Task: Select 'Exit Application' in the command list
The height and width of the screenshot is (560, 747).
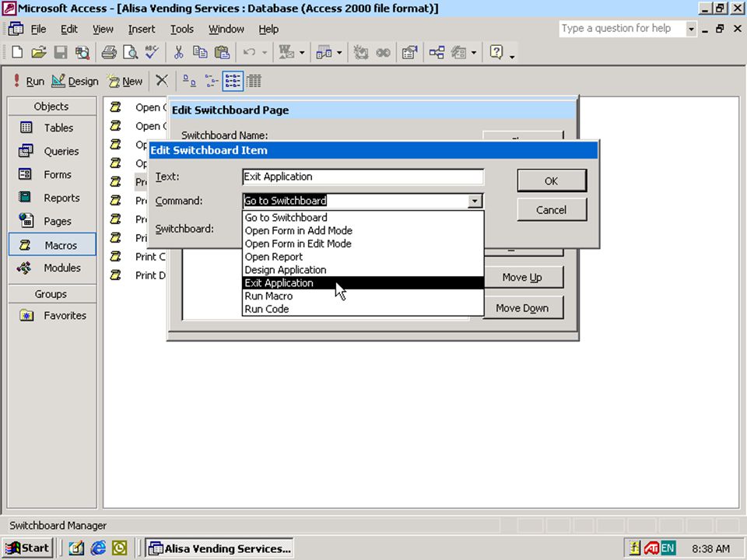Action: 363,283
